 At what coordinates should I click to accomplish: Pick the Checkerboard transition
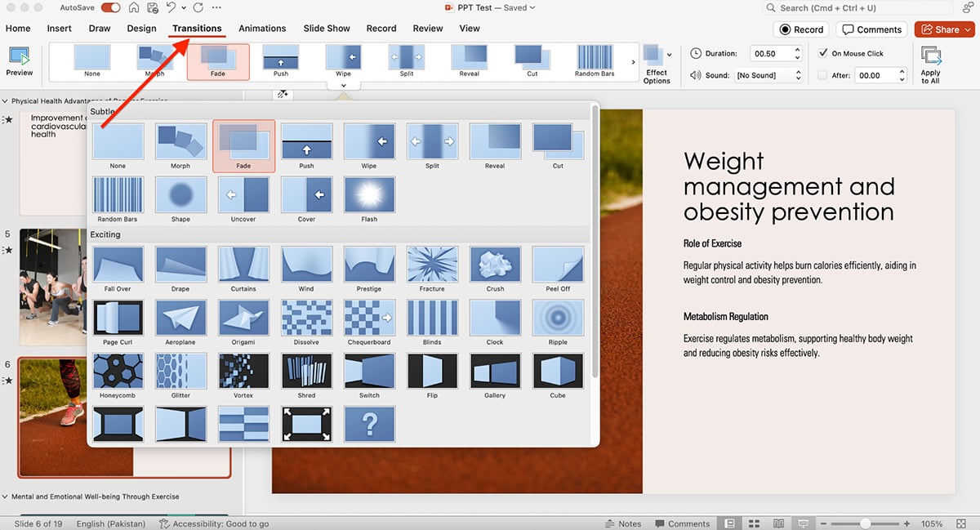point(369,318)
